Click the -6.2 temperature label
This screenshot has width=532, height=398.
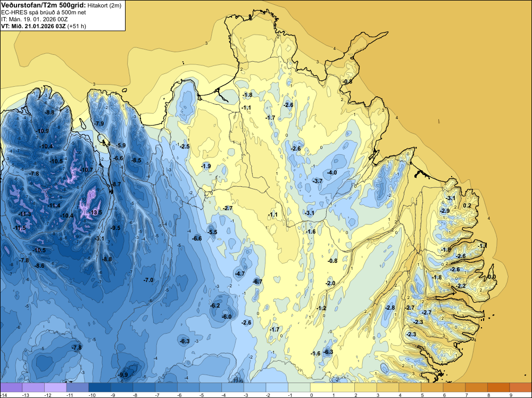click(x=215, y=305)
